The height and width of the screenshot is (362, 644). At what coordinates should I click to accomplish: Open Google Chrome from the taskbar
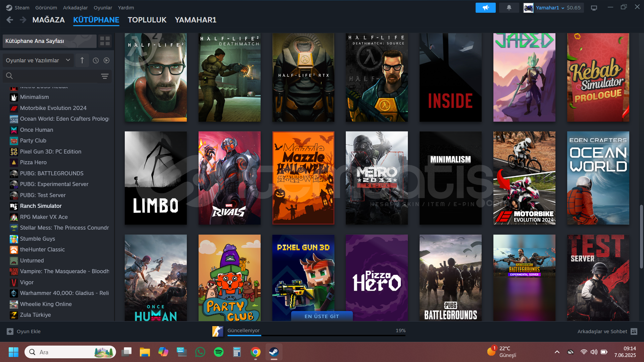(x=256, y=352)
